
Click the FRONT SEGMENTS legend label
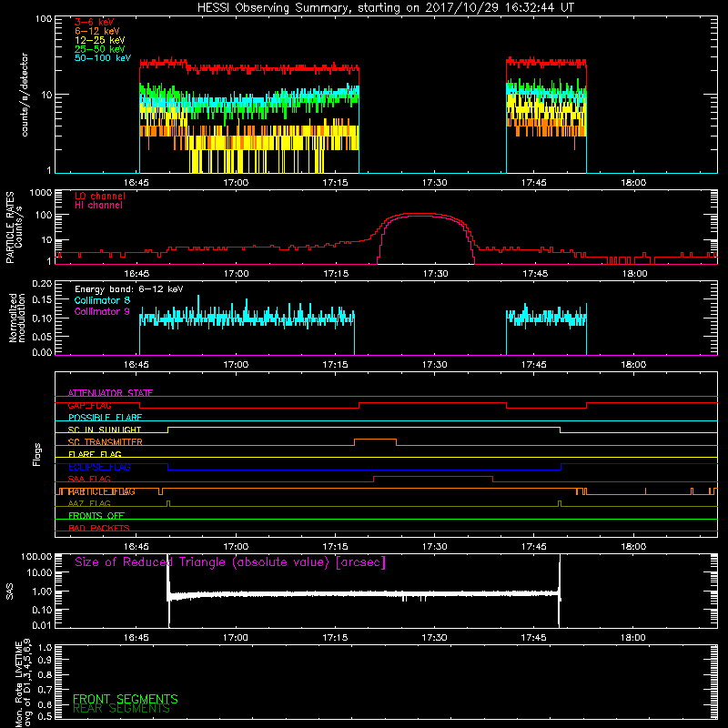click(x=126, y=699)
